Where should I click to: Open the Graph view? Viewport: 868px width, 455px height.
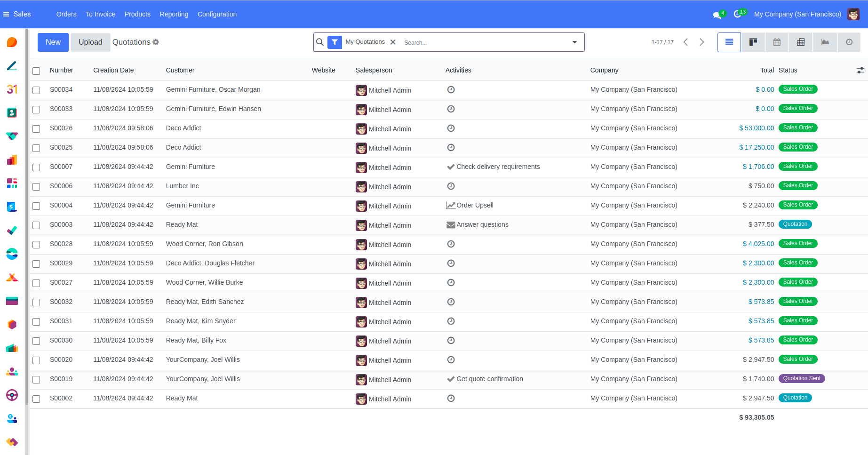(825, 42)
